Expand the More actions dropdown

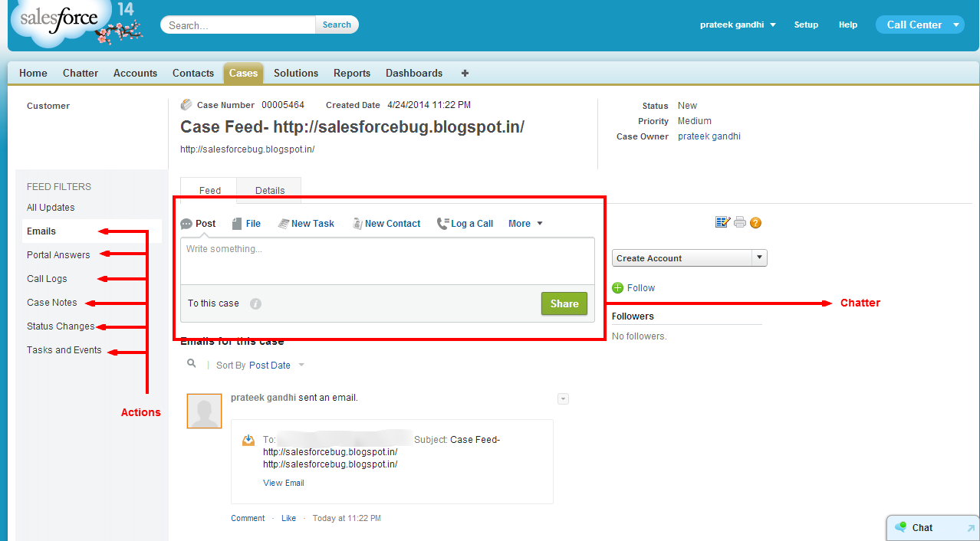525,223
